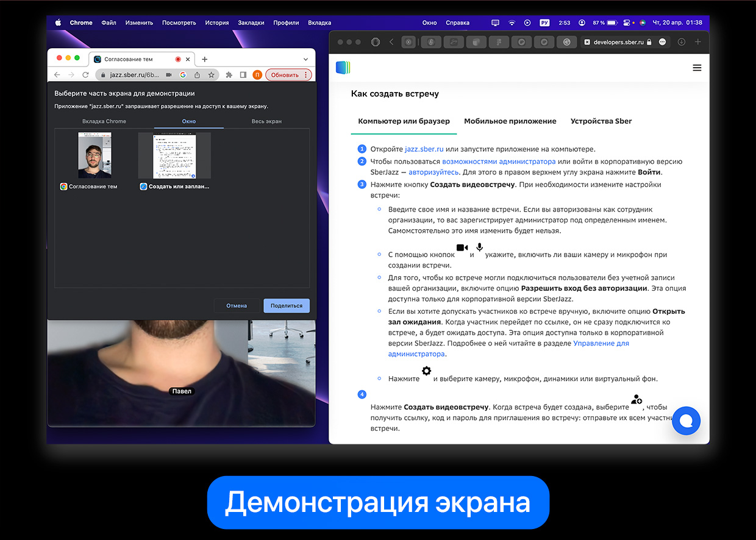Click the blue chat bubble button
The image size is (756, 540).
(x=686, y=421)
